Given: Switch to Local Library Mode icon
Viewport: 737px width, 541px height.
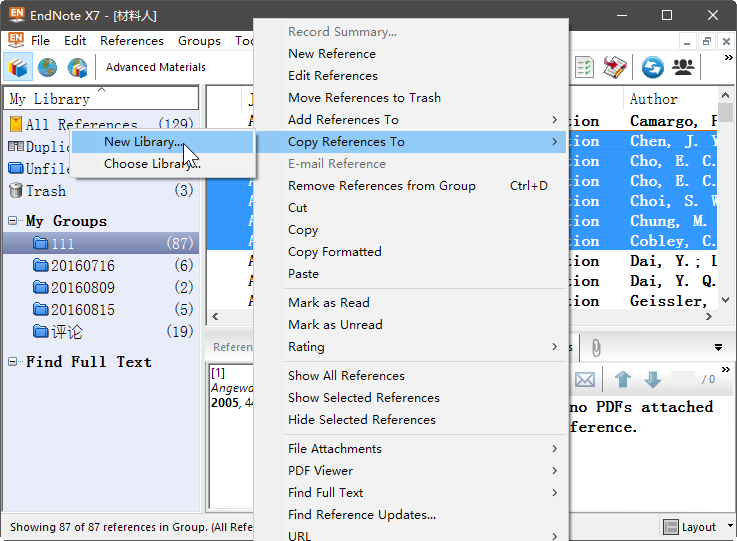Looking at the screenshot, I should 18,67.
